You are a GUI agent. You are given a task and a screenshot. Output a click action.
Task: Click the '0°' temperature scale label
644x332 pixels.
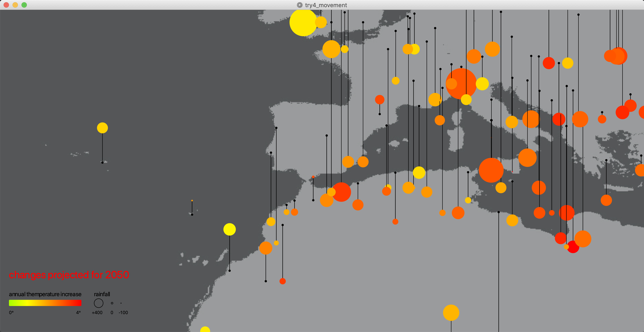11,313
